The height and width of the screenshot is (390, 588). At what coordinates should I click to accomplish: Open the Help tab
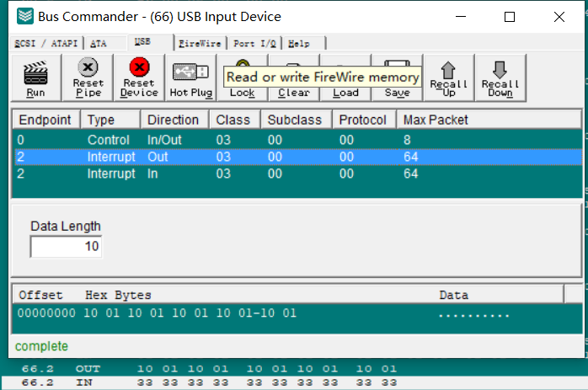[299, 43]
